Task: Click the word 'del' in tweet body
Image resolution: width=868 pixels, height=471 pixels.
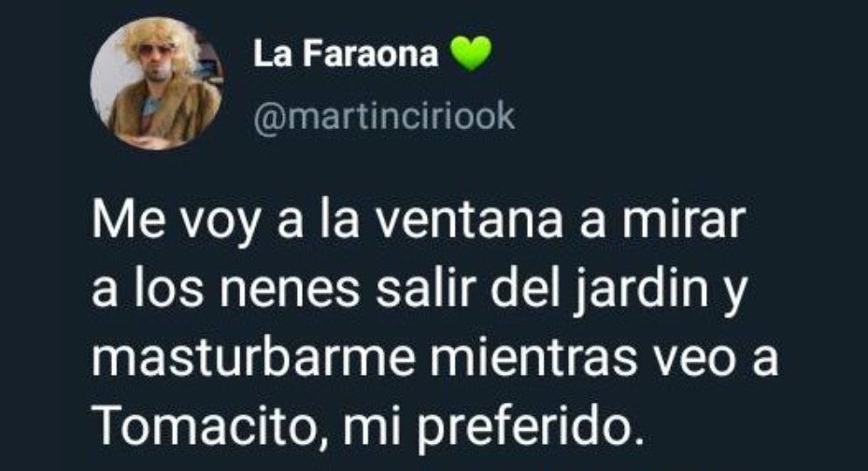Action: pos(525,289)
